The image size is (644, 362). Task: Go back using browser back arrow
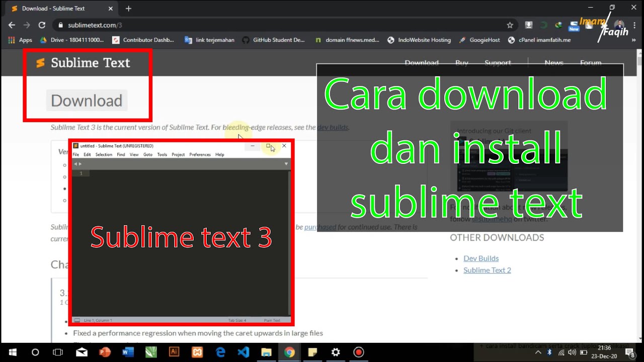(x=12, y=25)
